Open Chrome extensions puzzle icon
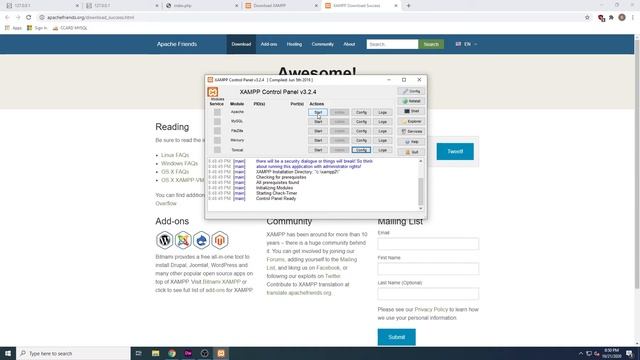 point(611,18)
